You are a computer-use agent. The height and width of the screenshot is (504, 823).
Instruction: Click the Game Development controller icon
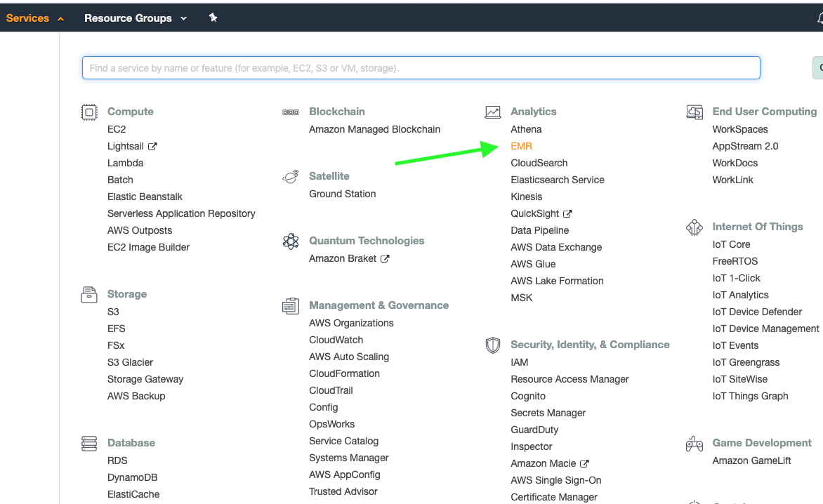pyautogui.click(x=694, y=444)
